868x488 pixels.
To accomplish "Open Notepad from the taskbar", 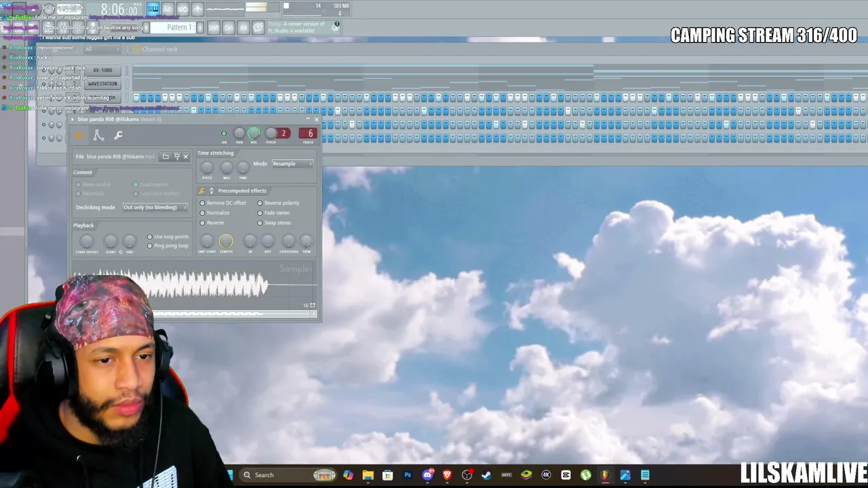I will 645,475.
